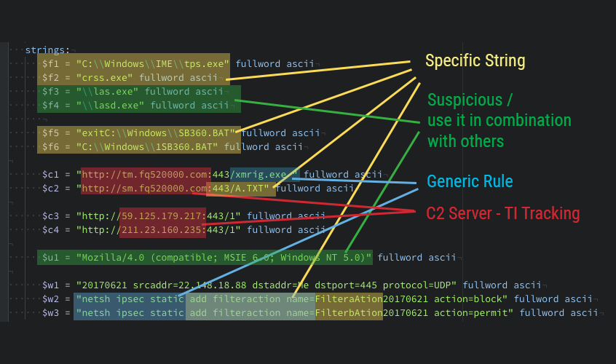616x364 pixels.
Task: Click the red 'C2 Server - TI Tracking' label
Action: (502, 213)
